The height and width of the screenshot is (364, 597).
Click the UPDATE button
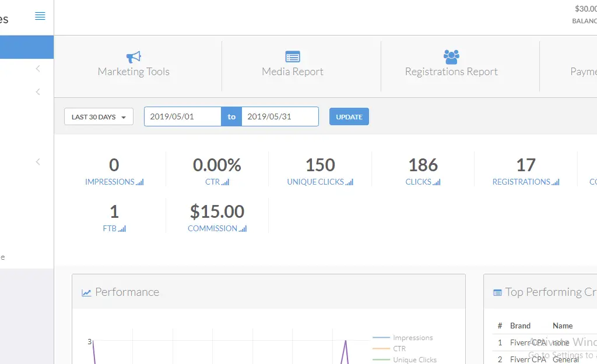[x=349, y=116]
